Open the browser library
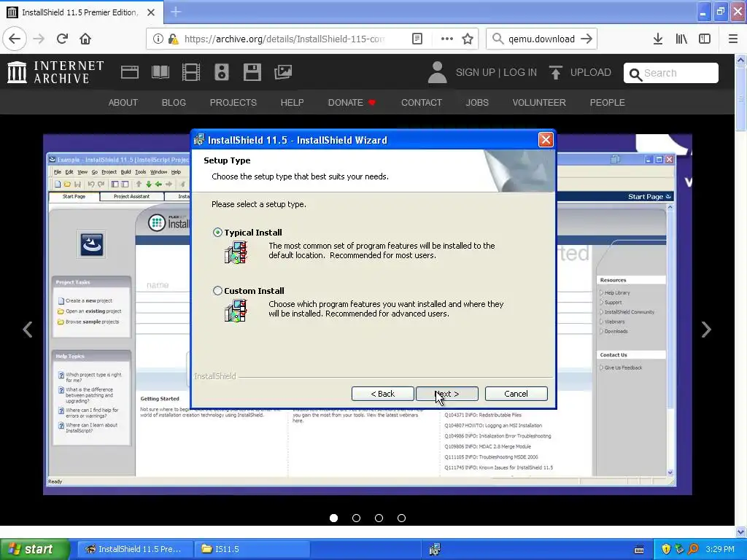747x560 pixels. pos(681,39)
